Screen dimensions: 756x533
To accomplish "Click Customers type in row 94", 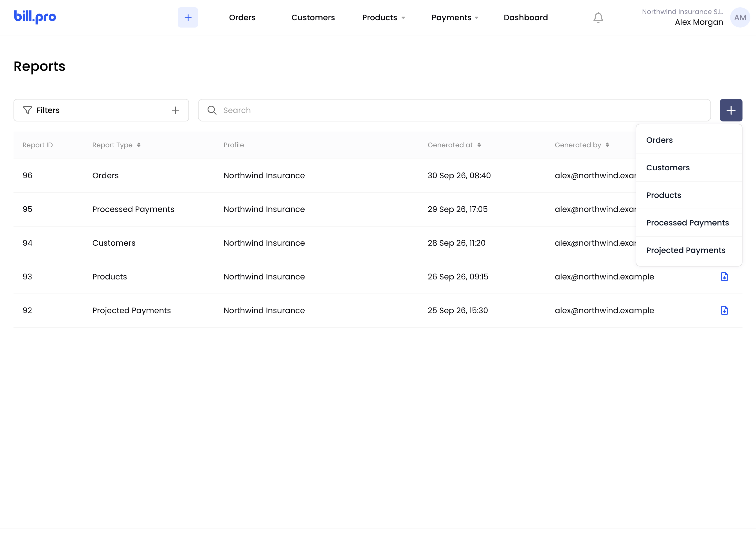I will click(114, 243).
